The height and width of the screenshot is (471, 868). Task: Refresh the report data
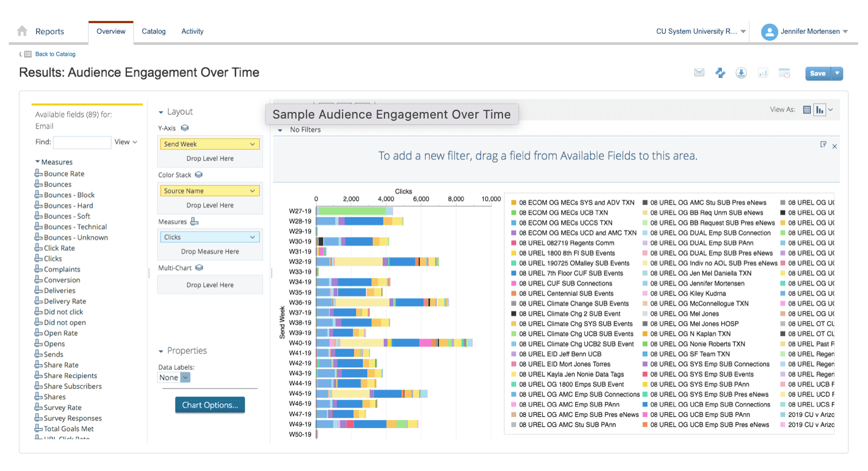720,73
